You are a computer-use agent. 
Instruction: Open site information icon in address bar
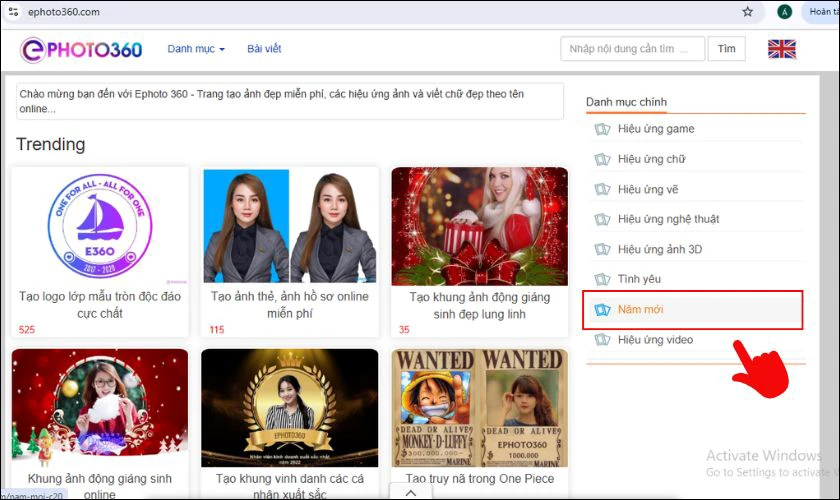tap(13, 12)
